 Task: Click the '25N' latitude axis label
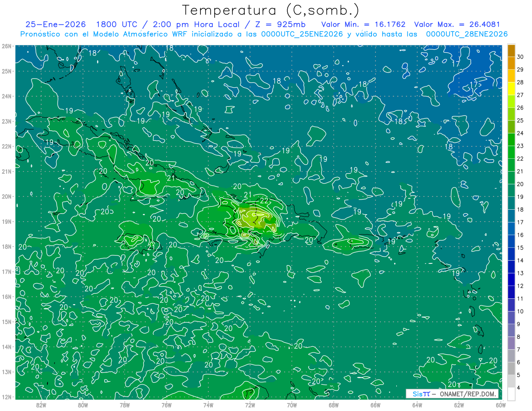tap(6, 71)
